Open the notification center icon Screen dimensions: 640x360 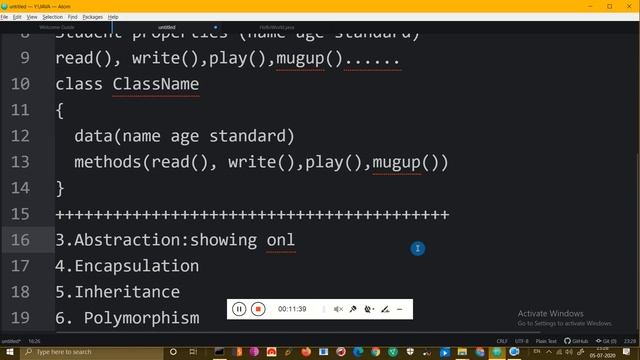[627, 352]
